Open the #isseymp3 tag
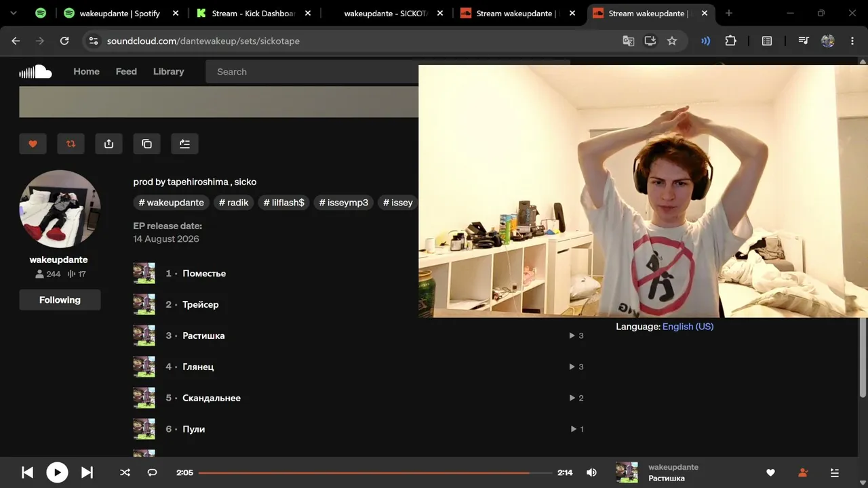The width and height of the screenshot is (868, 488). (x=343, y=203)
